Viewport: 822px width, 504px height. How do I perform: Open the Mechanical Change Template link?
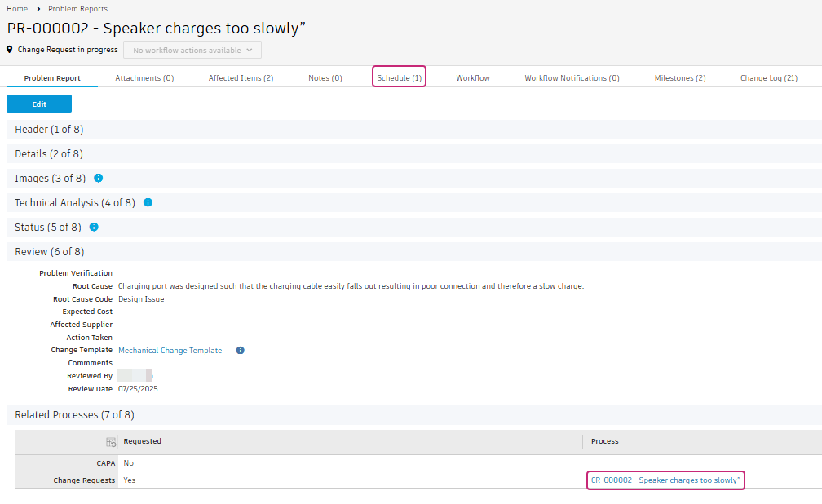pyautogui.click(x=170, y=351)
